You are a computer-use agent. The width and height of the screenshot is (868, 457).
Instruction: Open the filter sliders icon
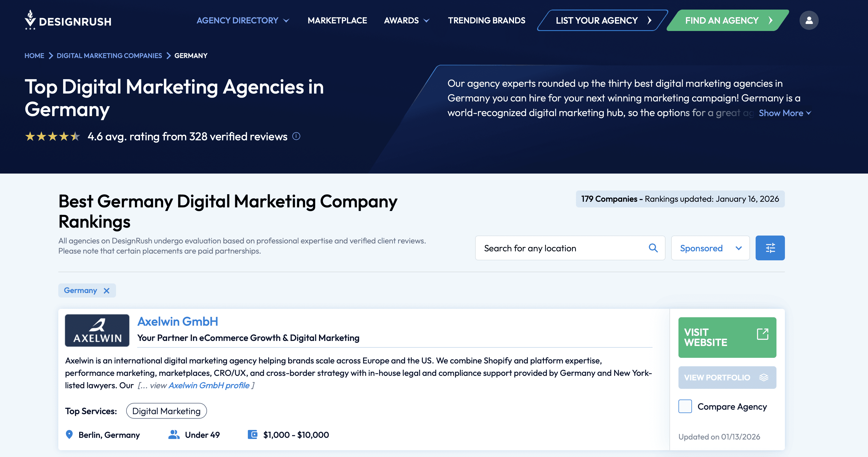[x=770, y=248]
